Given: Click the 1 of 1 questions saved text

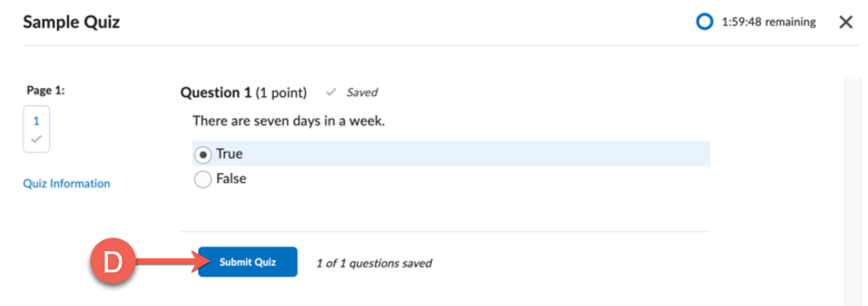Looking at the screenshot, I should point(373,263).
